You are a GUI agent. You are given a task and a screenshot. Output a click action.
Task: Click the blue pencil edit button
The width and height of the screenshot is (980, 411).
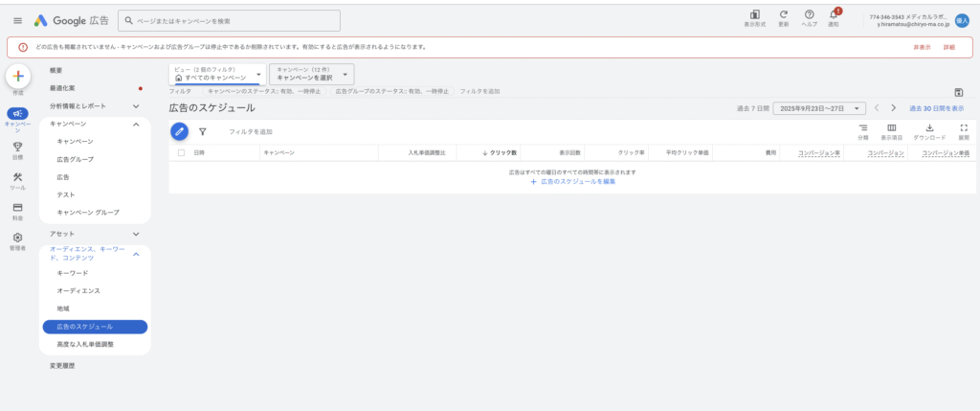180,132
